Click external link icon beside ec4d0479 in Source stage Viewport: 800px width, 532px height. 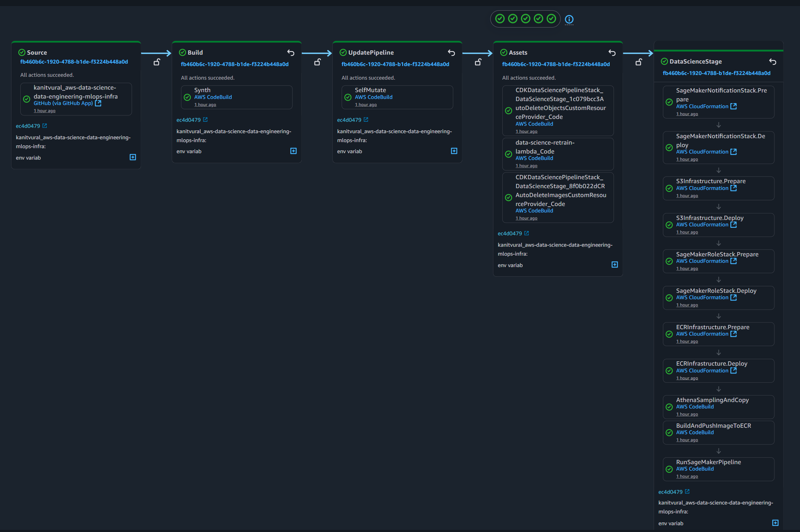45,126
